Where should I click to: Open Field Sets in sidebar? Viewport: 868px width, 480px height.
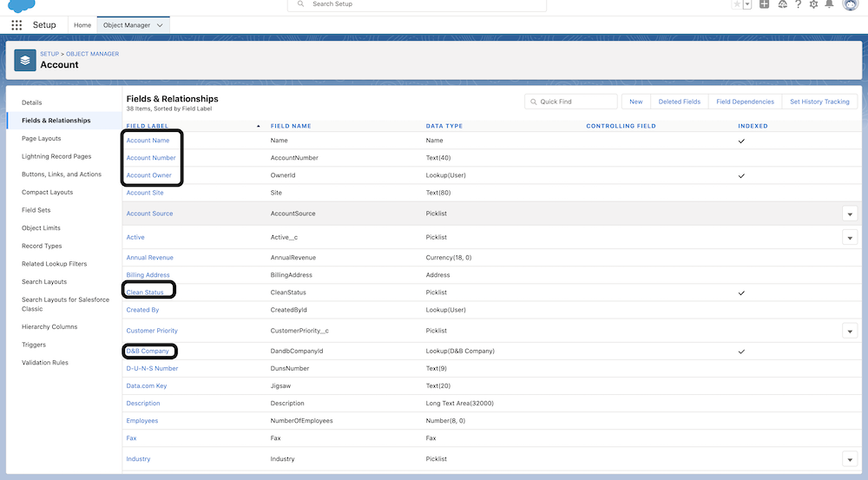36,210
